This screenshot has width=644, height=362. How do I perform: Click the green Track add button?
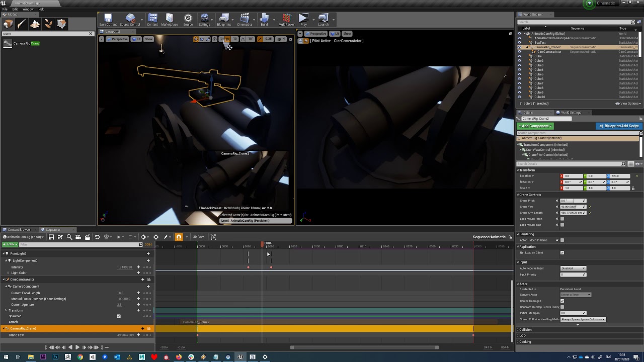pyautogui.click(x=10, y=244)
